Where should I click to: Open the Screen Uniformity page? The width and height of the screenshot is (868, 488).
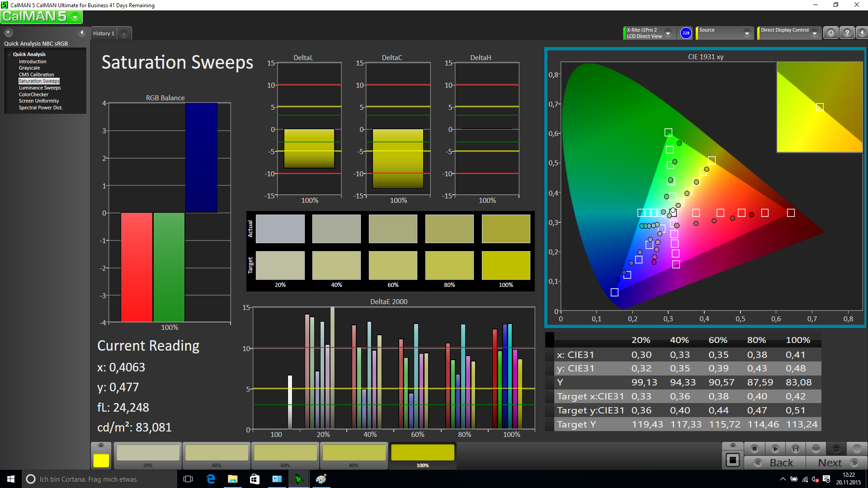39,101
